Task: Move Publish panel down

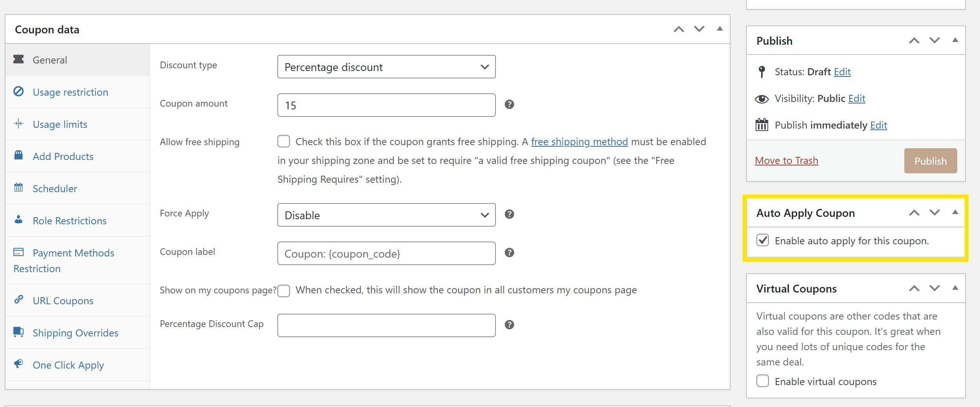Action: pos(934,40)
